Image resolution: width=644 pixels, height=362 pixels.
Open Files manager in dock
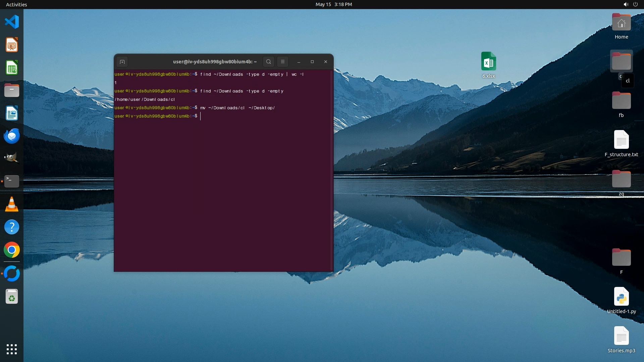(x=12, y=90)
